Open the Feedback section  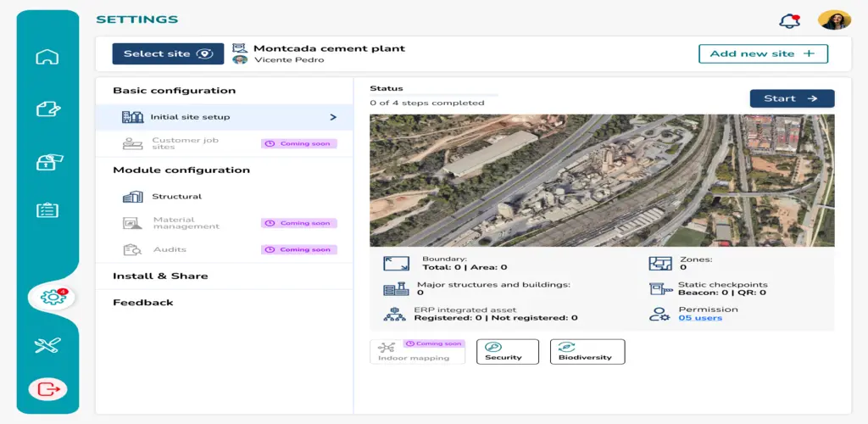click(224, 302)
